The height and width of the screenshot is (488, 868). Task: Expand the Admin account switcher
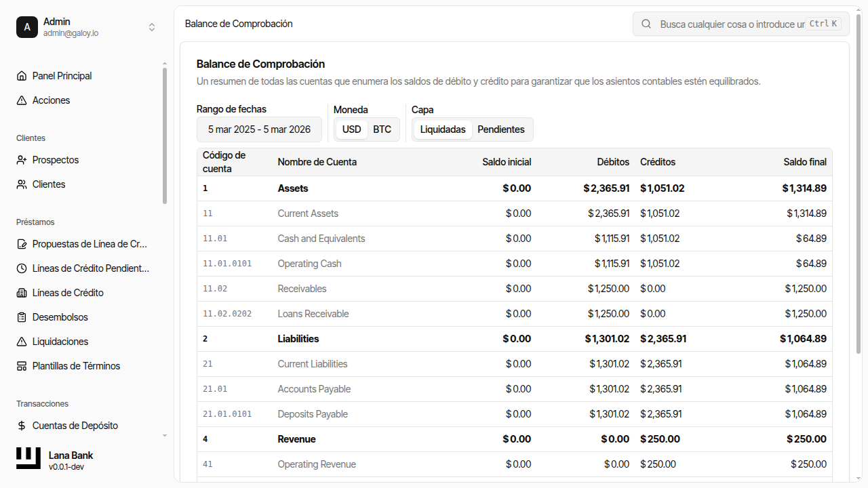(152, 27)
